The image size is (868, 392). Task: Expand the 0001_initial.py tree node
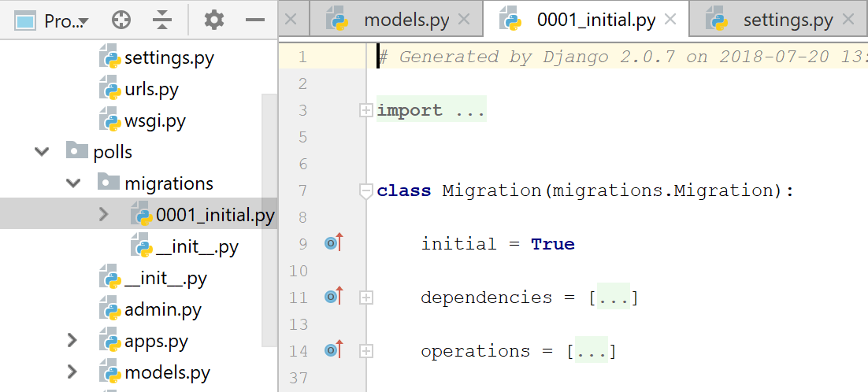[x=104, y=214]
